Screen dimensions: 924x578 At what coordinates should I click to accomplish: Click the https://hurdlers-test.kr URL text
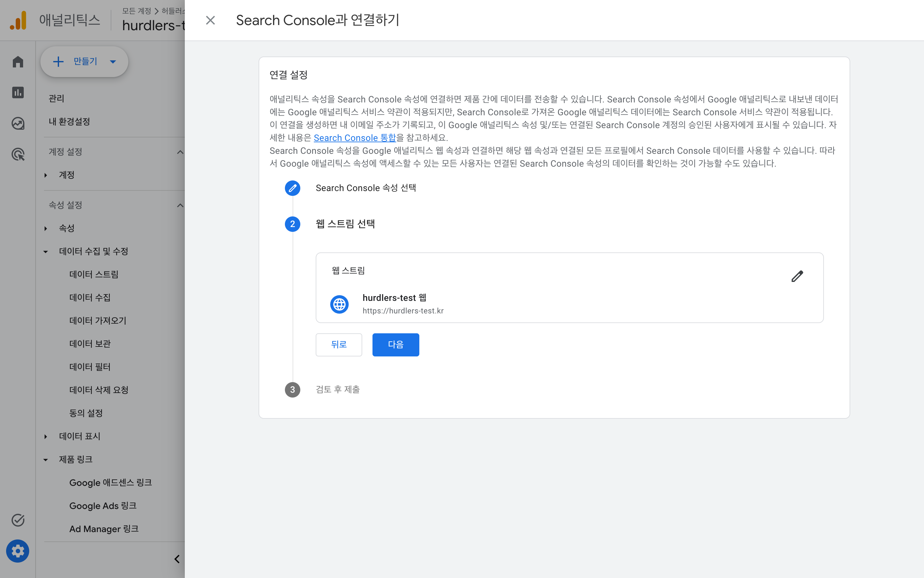403,311
